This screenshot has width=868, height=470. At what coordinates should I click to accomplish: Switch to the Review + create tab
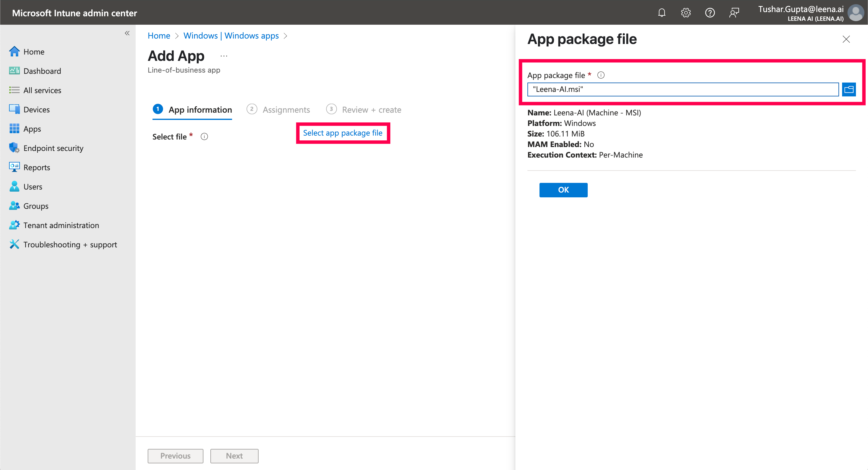371,110
